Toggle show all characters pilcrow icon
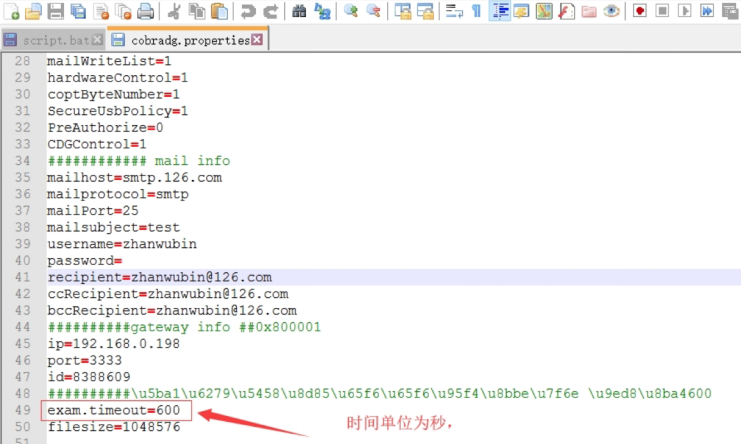742x444 pixels. pos(476,12)
